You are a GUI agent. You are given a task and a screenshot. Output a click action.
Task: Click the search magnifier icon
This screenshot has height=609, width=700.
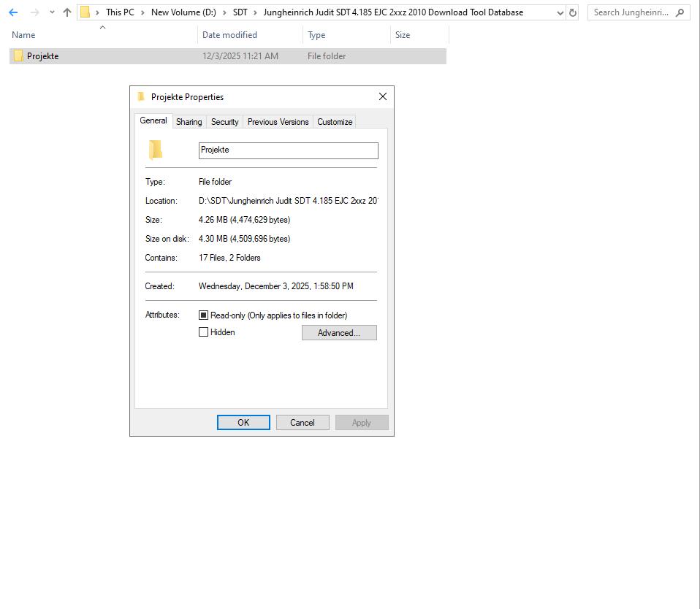[x=680, y=12]
